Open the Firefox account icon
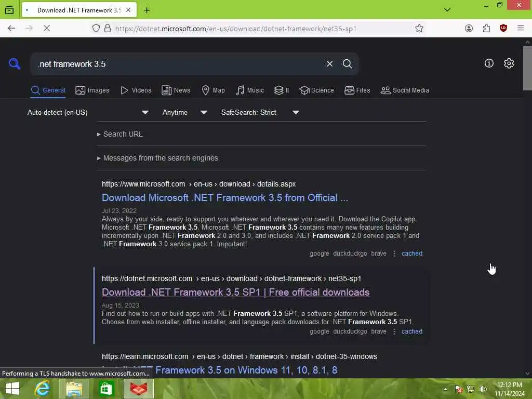532x399 pixels. click(469, 29)
